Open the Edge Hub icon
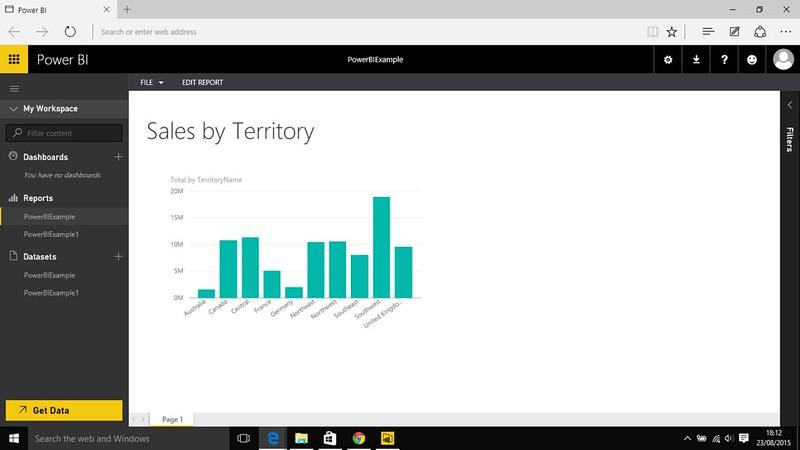This screenshot has height=450, width=800. click(x=708, y=32)
